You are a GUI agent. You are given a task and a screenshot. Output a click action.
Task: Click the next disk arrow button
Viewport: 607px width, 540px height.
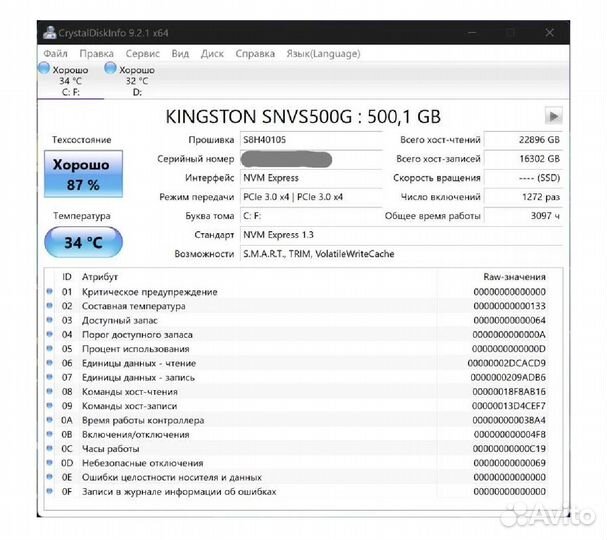pos(554,116)
